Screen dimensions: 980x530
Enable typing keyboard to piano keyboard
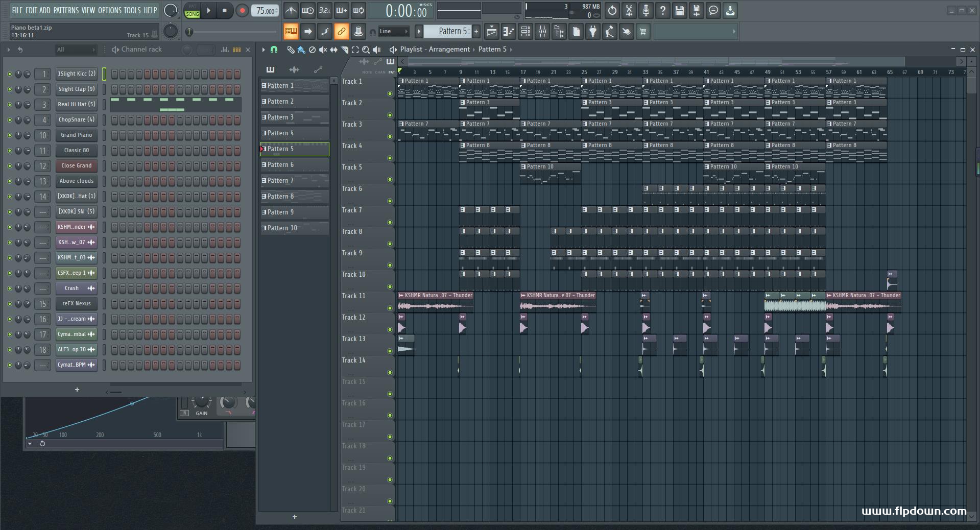(x=291, y=32)
